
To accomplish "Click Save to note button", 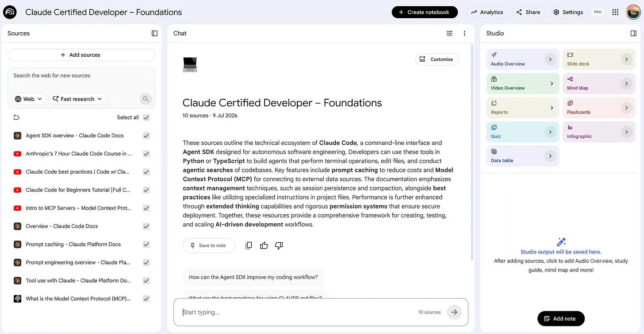I will coord(209,245).
